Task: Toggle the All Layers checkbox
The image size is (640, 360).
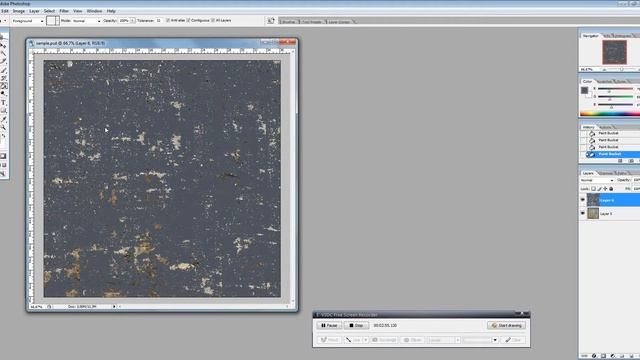Action: (x=213, y=20)
